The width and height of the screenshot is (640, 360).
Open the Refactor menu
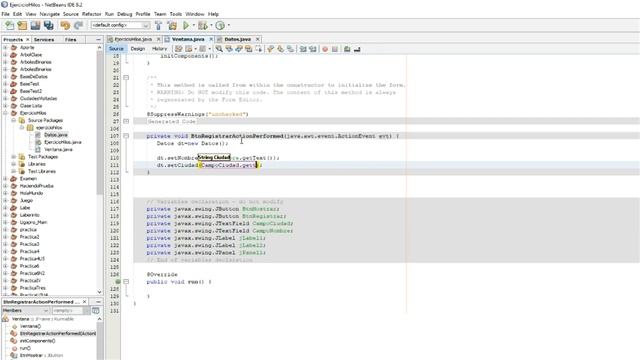(x=91, y=14)
